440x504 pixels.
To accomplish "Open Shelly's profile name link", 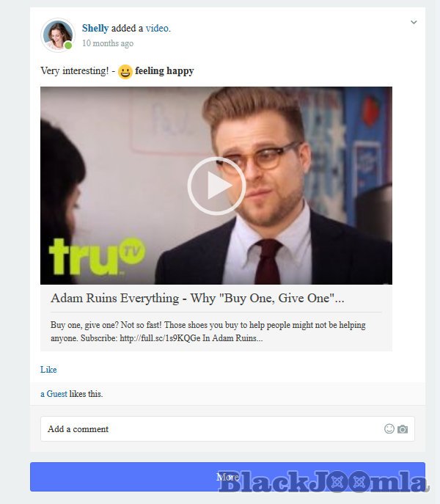I will tap(95, 29).
